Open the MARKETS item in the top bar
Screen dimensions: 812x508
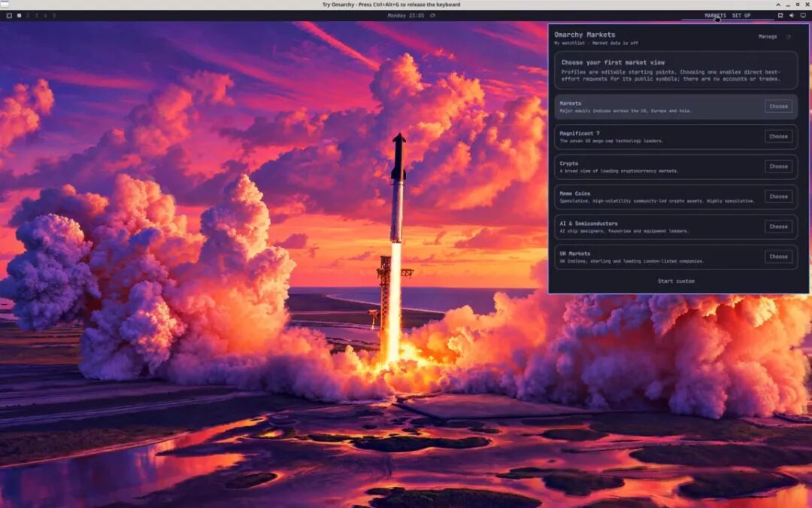(x=715, y=16)
